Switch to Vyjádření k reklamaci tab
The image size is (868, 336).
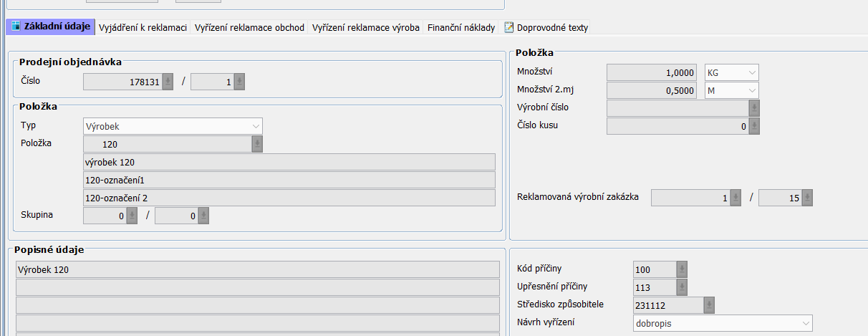[x=143, y=27]
